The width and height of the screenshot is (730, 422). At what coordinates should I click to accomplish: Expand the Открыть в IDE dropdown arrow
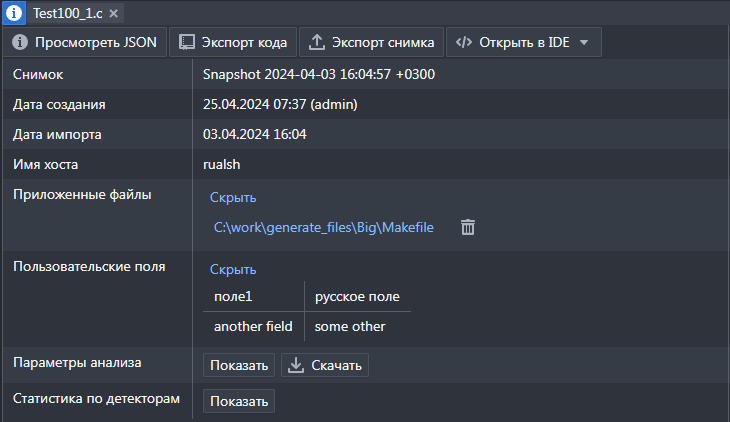tap(584, 42)
